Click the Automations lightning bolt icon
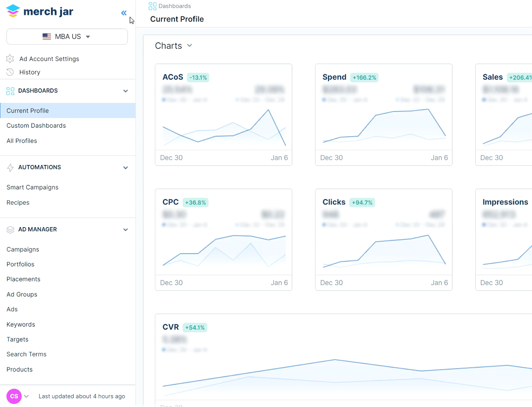 (x=10, y=168)
